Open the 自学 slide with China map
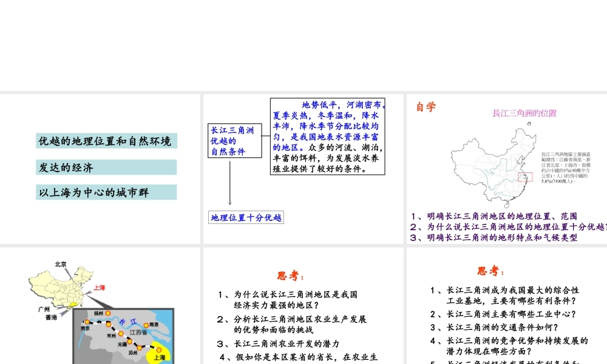The image size is (607, 364). [507, 169]
